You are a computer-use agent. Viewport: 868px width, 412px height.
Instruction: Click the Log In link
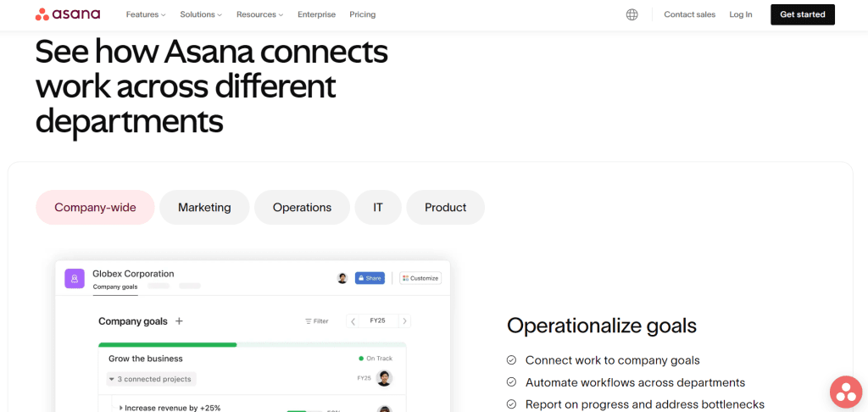click(741, 15)
